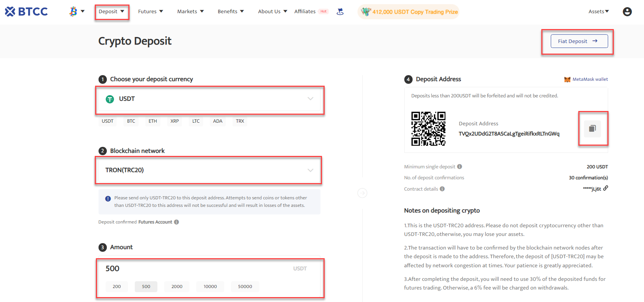Click info icon next to Contract details
Image resolution: width=644 pixels, height=302 pixels.
[x=442, y=189]
